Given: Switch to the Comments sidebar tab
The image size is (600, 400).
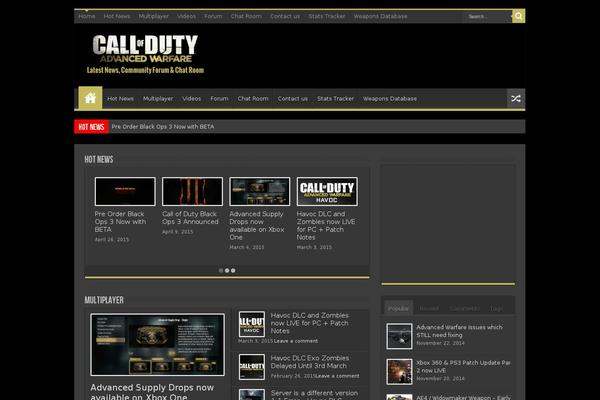Looking at the screenshot, I should [465, 309].
